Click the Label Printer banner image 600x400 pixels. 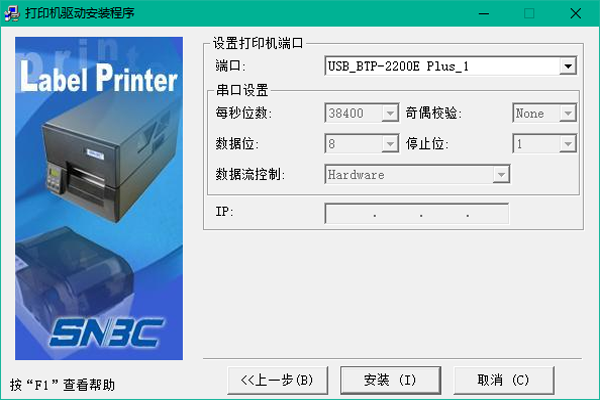tap(99, 198)
